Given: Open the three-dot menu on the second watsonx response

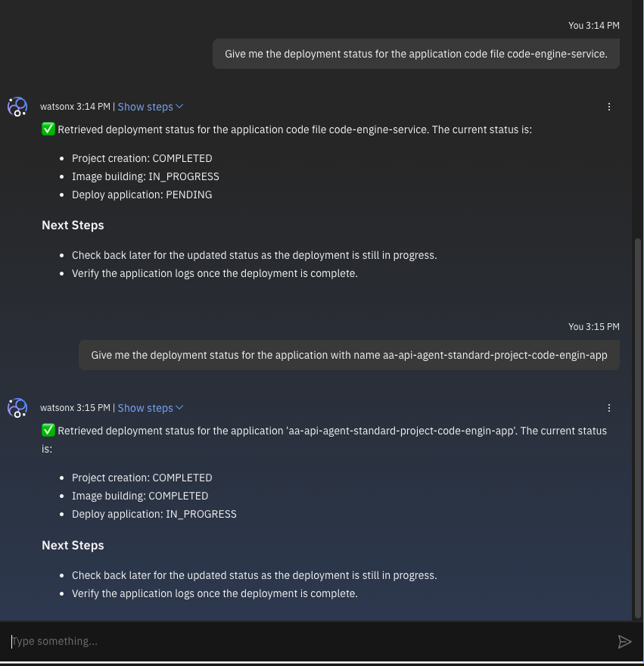Looking at the screenshot, I should click(x=609, y=408).
